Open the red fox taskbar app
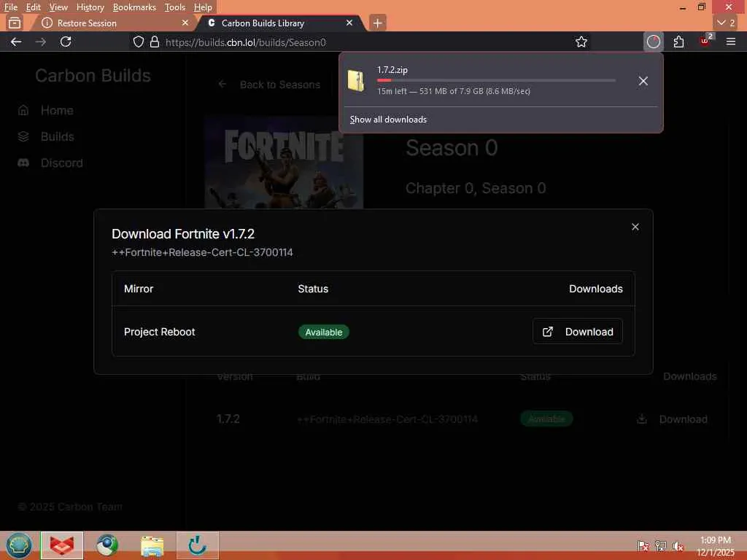Image resolution: width=747 pixels, height=560 pixels. [62, 545]
